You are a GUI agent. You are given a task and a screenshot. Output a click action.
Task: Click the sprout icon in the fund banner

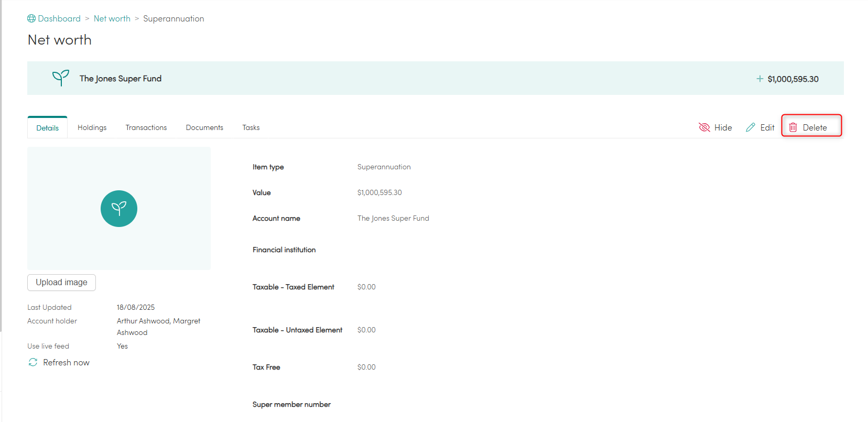tap(61, 78)
